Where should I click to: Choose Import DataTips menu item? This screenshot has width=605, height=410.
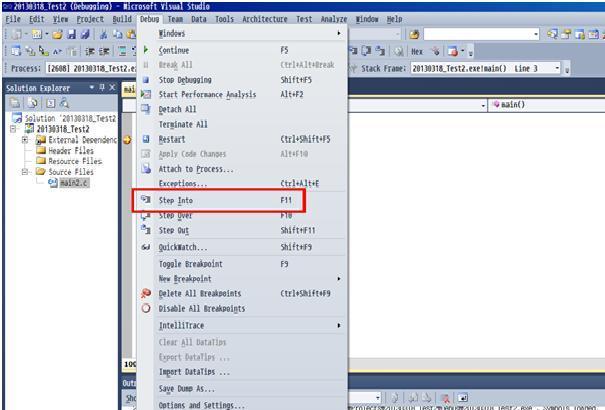coord(243,372)
